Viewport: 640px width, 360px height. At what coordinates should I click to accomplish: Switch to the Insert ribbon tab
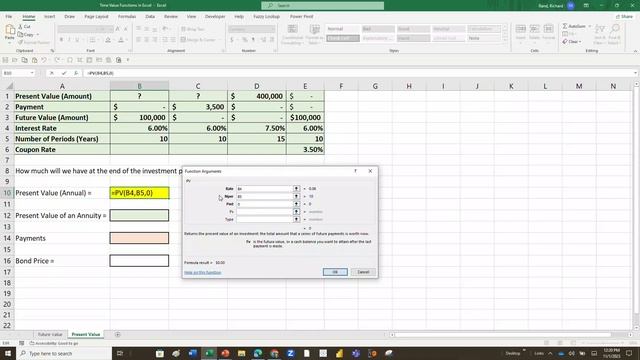click(49, 17)
